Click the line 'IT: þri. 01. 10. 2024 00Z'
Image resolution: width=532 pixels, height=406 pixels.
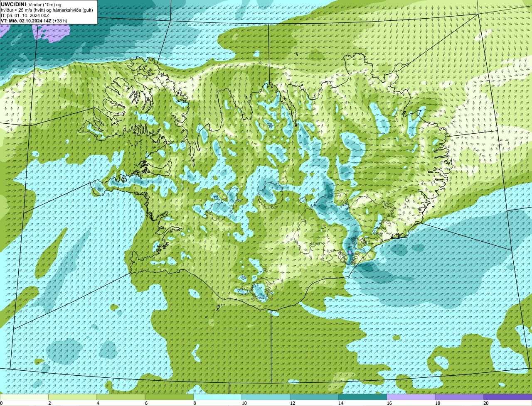[25, 15]
